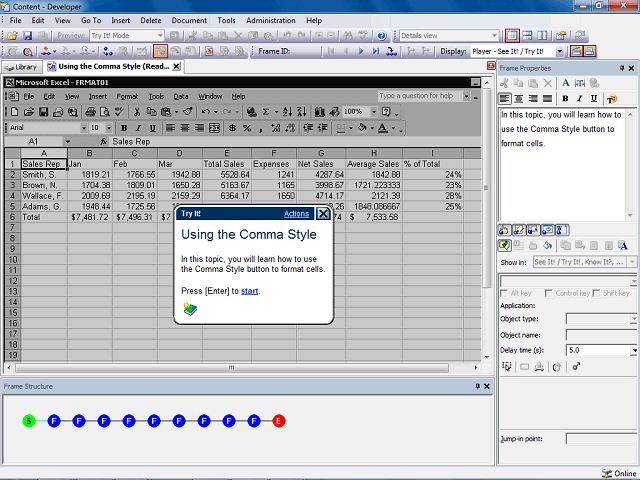Image resolution: width=640 pixels, height=480 pixels.
Task: Click the three blue dots frame icon
Action: pos(108,51)
